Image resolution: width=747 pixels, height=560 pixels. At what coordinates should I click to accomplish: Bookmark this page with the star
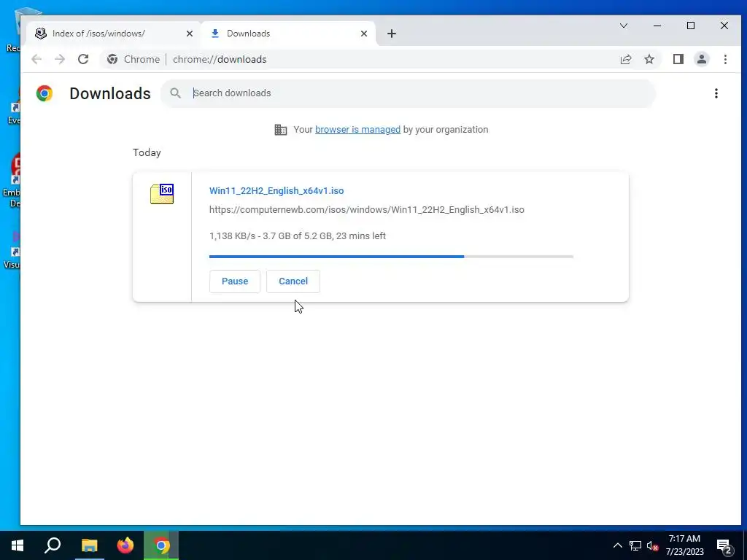(649, 59)
